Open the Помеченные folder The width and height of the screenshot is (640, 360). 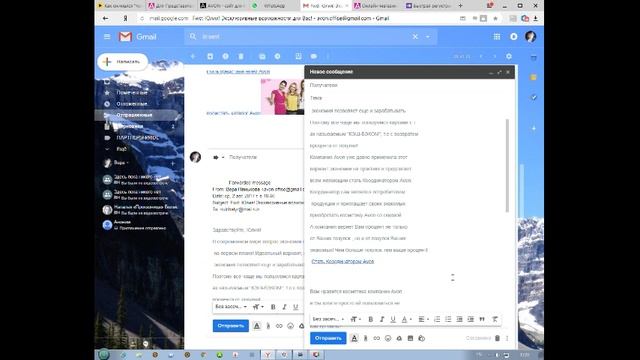[131, 93]
